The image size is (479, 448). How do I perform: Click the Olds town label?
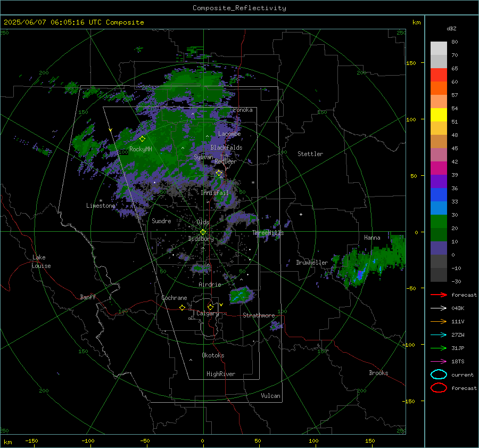click(x=203, y=222)
